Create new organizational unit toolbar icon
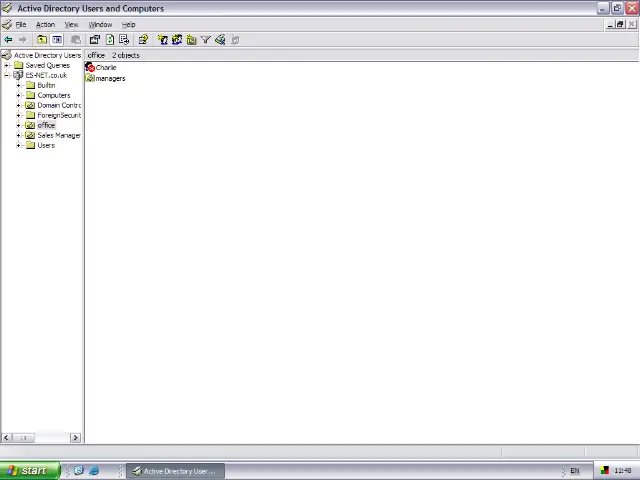 [x=191, y=40]
